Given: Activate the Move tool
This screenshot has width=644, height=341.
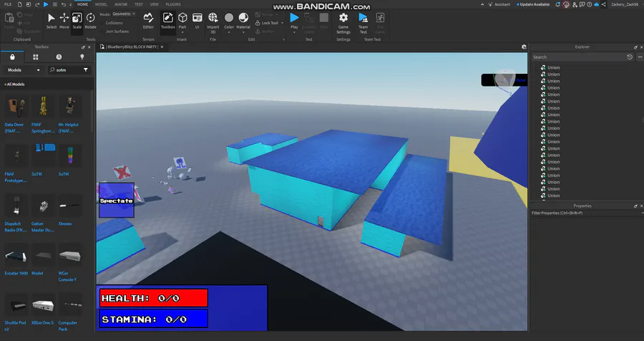Looking at the screenshot, I should point(64,21).
